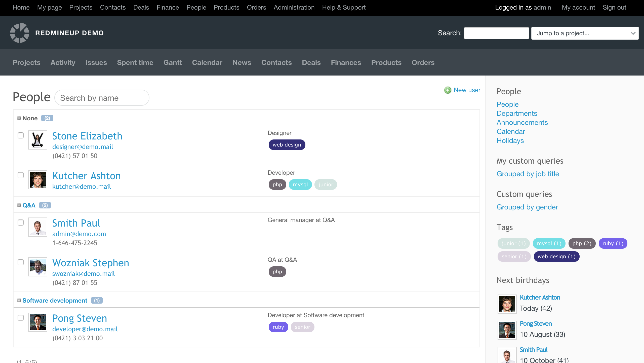This screenshot has width=644, height=363.
Task: Email Stone Elizabeth via designer@demo.mail link
Action: 83,147
